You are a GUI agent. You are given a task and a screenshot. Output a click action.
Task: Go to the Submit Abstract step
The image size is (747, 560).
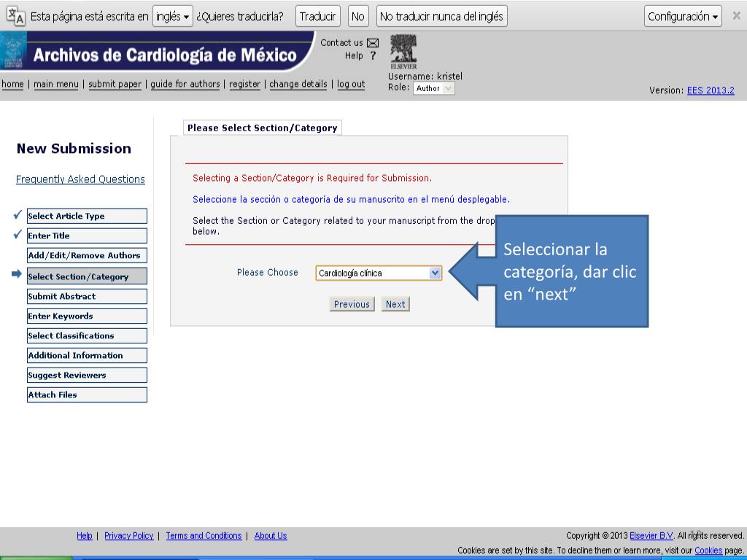coord(87,297)
